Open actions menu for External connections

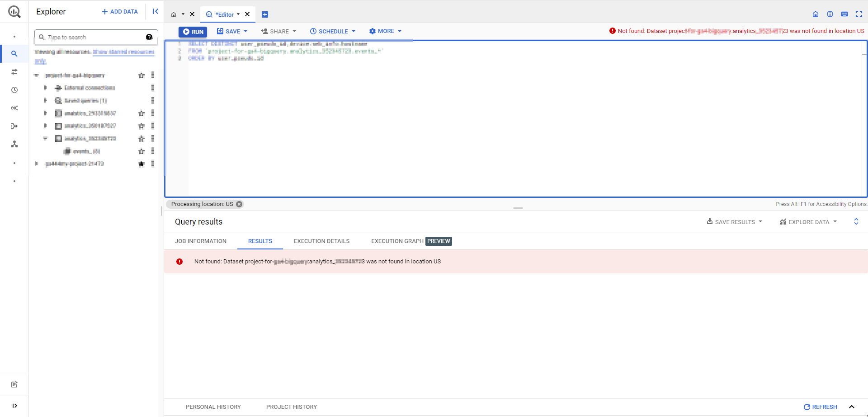click(x=153, y=88)
